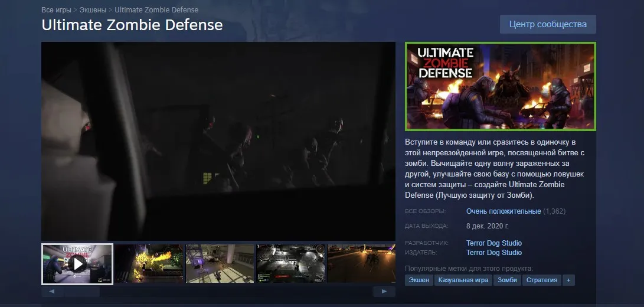Open the Экшены breadcrumb link

point(93,9)
